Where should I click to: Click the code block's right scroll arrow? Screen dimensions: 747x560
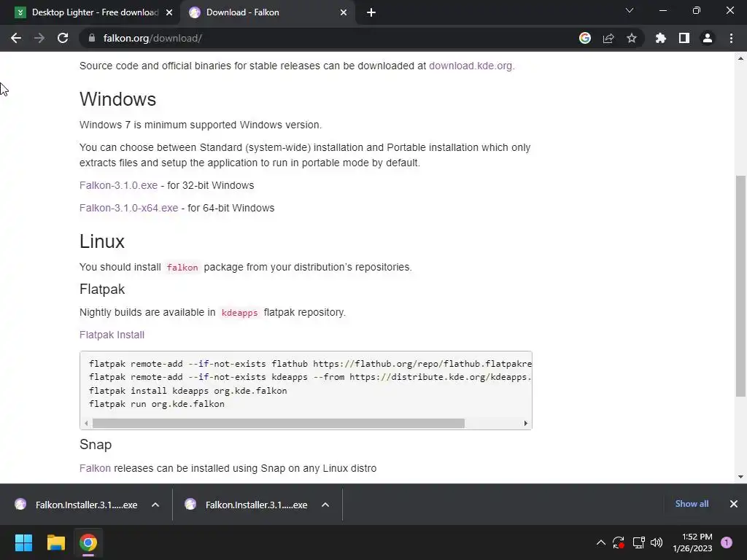[525, 424]
